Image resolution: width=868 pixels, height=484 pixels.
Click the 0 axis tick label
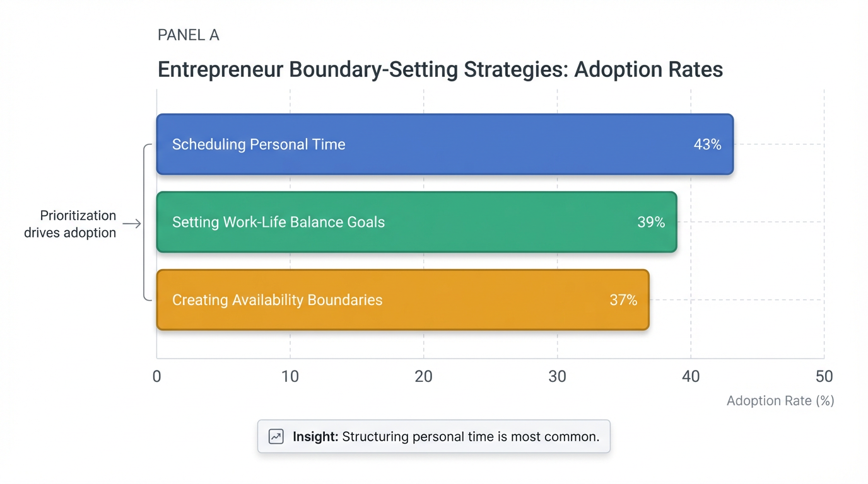point(156,377)
